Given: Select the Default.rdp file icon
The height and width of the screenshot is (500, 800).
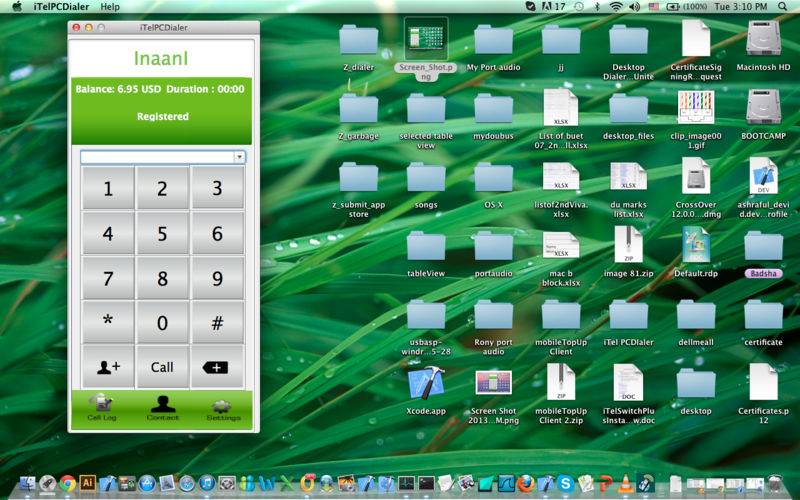Looking at the screenshot, I should pos(695,245).
